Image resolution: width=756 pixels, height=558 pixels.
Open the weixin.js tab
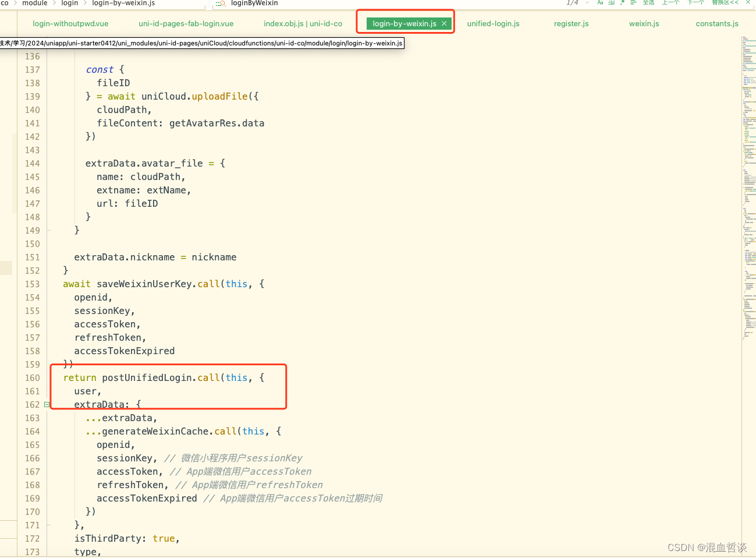(x=644, y=23)
